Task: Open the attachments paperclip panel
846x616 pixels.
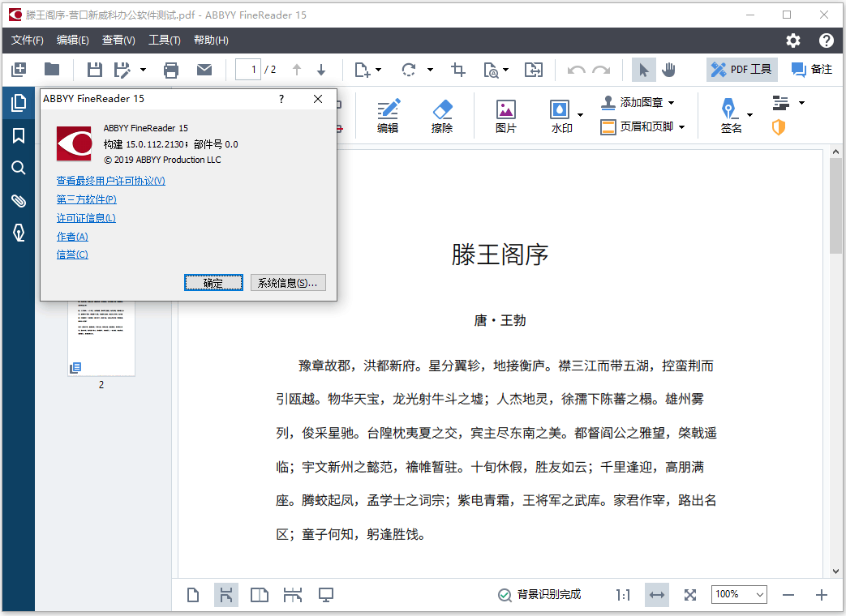Action: click(x=18, y=201)
